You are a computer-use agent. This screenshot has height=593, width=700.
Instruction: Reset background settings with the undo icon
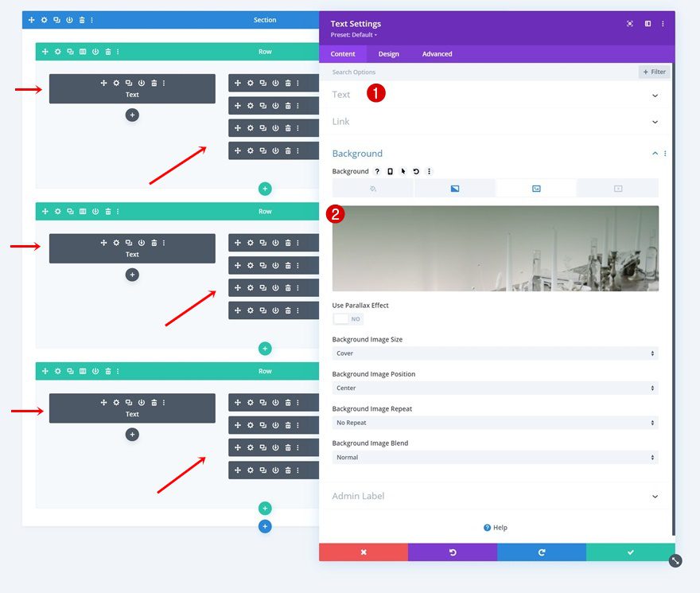(x=415, y=170)
